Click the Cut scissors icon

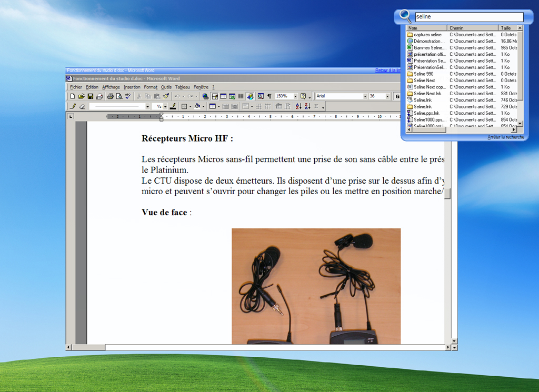click(139, 96)
